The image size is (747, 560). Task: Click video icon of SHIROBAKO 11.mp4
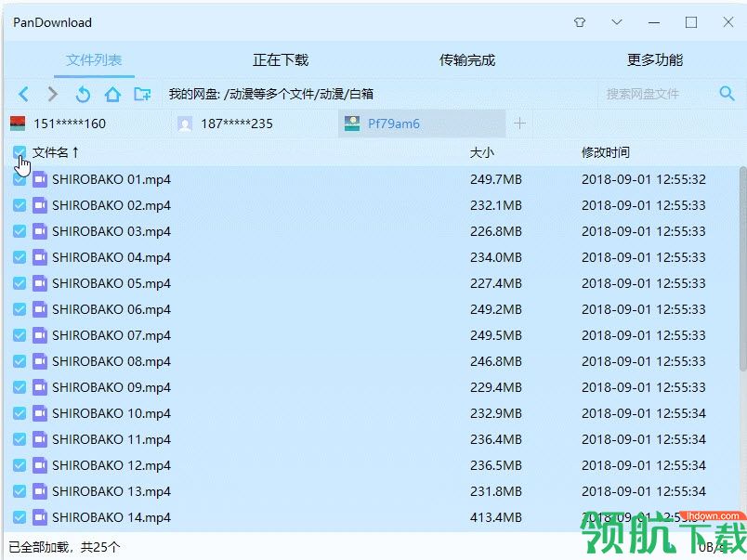click(40, 439)
